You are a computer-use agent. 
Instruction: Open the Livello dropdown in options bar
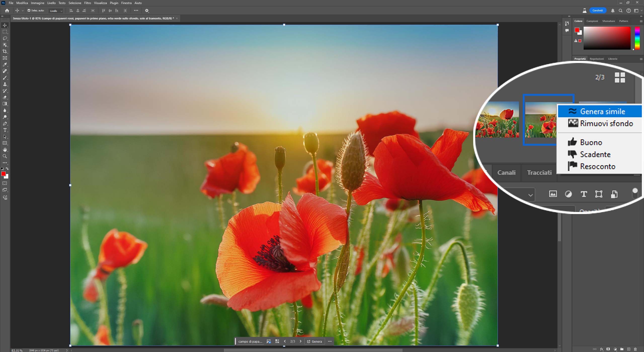[56, 11]
